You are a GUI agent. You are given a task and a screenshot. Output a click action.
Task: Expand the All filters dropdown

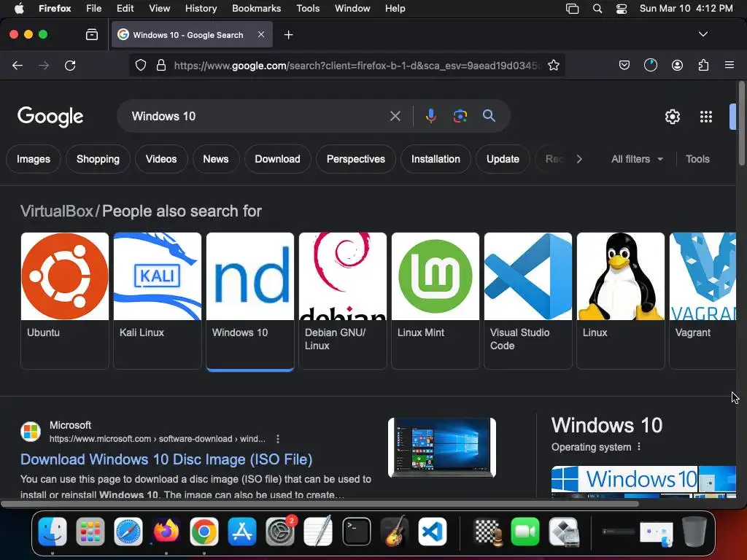click(637, 159)
